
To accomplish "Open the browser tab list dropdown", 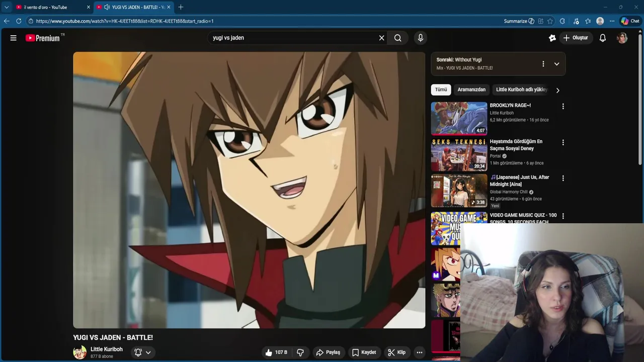I will [x=7, y=7].
